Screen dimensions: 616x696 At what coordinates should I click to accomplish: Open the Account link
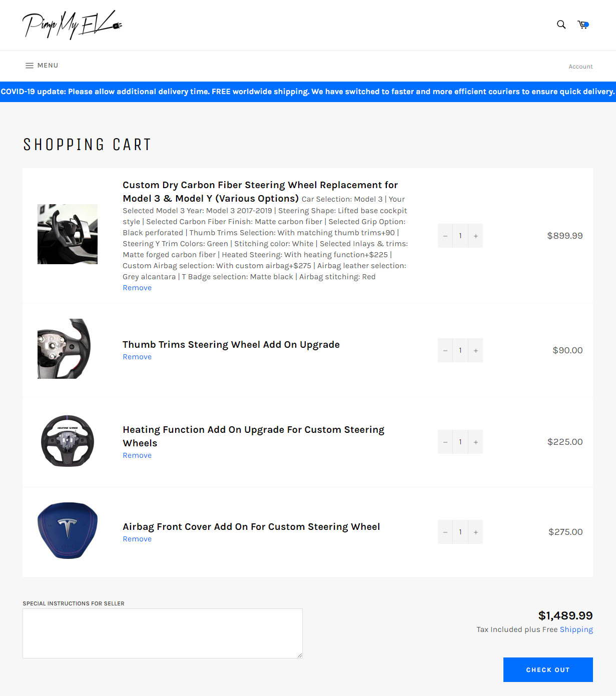[580, 67]
